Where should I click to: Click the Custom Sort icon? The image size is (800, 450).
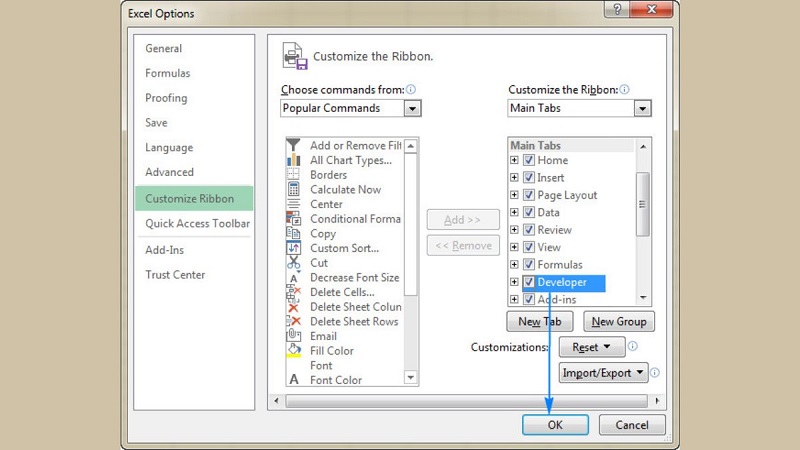tap(294, 248)
